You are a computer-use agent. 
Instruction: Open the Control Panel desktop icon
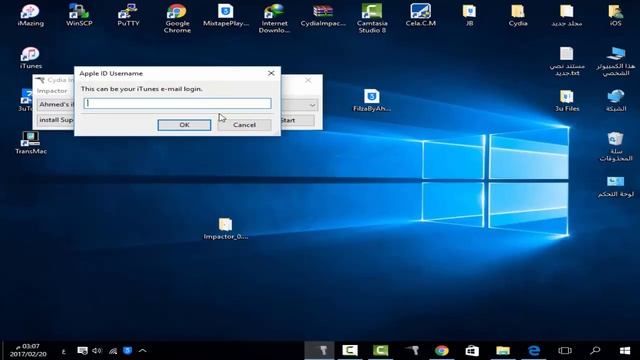pyautogui.click(x=616, y=187)
